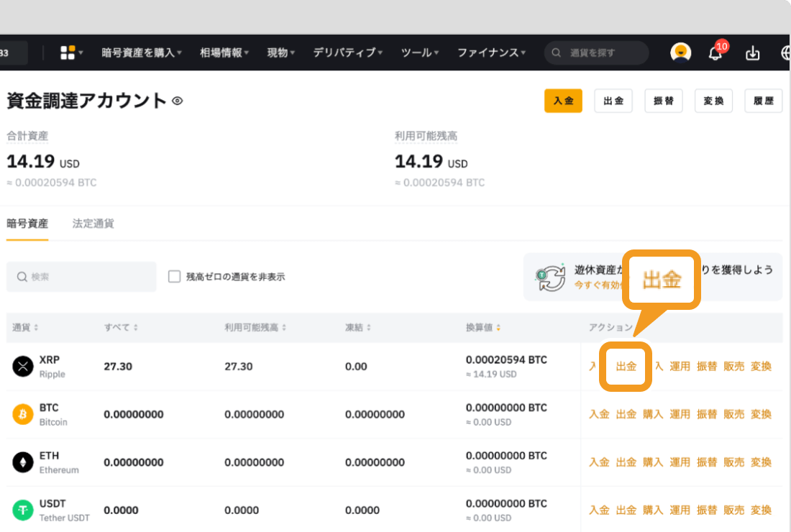
Task: Focus the 通貨を探す search field
Action: (x=596, y=52)
